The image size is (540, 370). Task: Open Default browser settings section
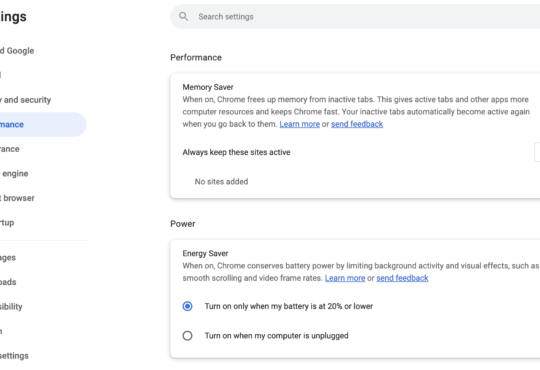click(17, 198)
